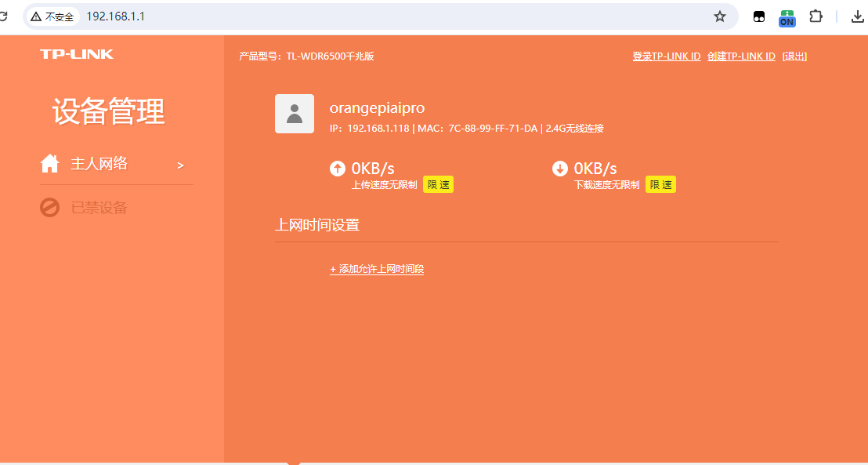Select the 主人网络 menu item
The width and height of the screenshot is (868, 465).
99,164
